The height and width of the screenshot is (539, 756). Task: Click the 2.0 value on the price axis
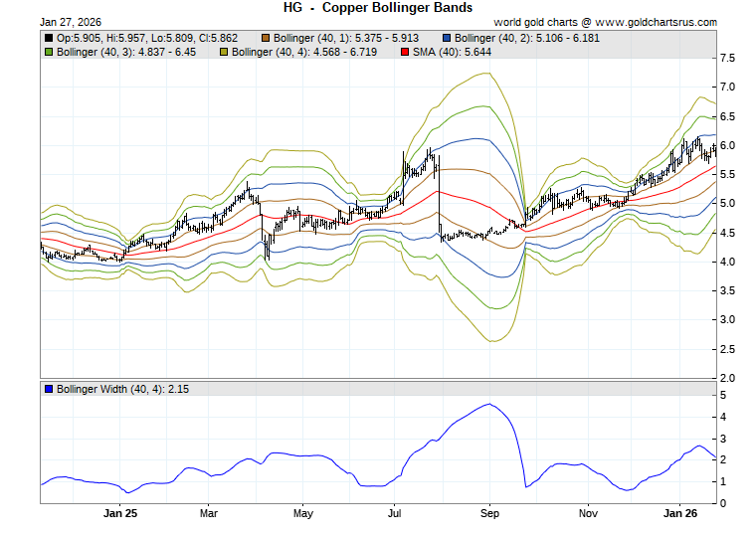727,378
